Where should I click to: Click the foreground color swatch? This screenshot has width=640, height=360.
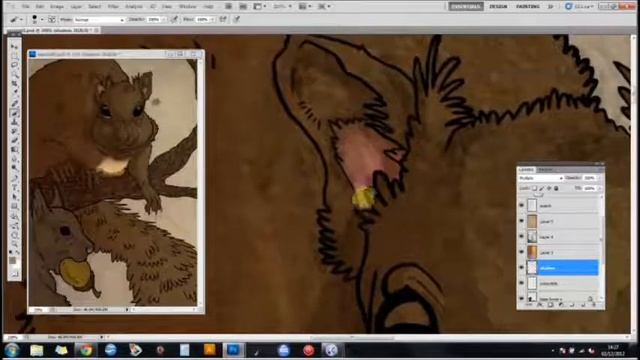pyautogui.click(x=13, y=260)
